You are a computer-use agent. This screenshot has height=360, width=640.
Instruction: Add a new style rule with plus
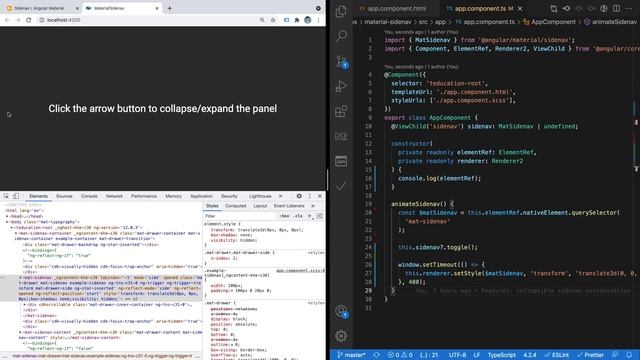(309, 216)
